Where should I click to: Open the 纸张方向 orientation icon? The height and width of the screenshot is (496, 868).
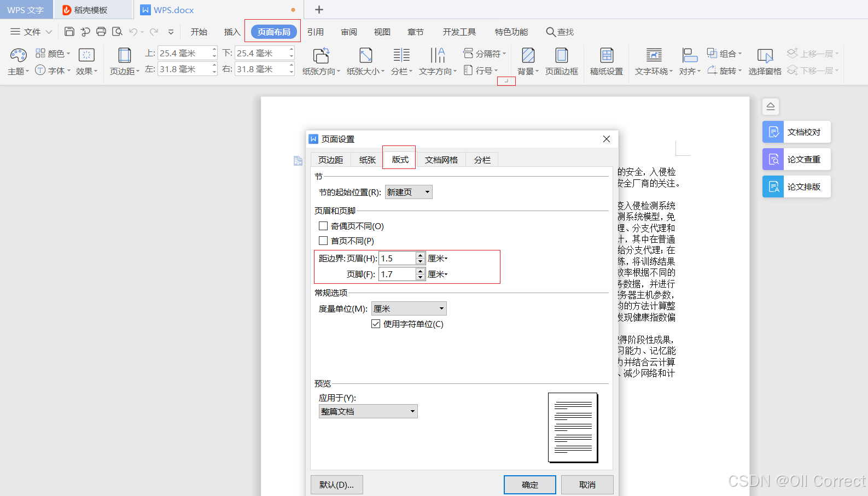[321, 61]
